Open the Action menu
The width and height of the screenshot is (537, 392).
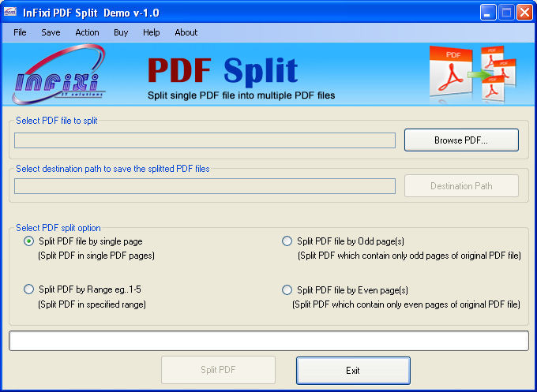(87, 32)
